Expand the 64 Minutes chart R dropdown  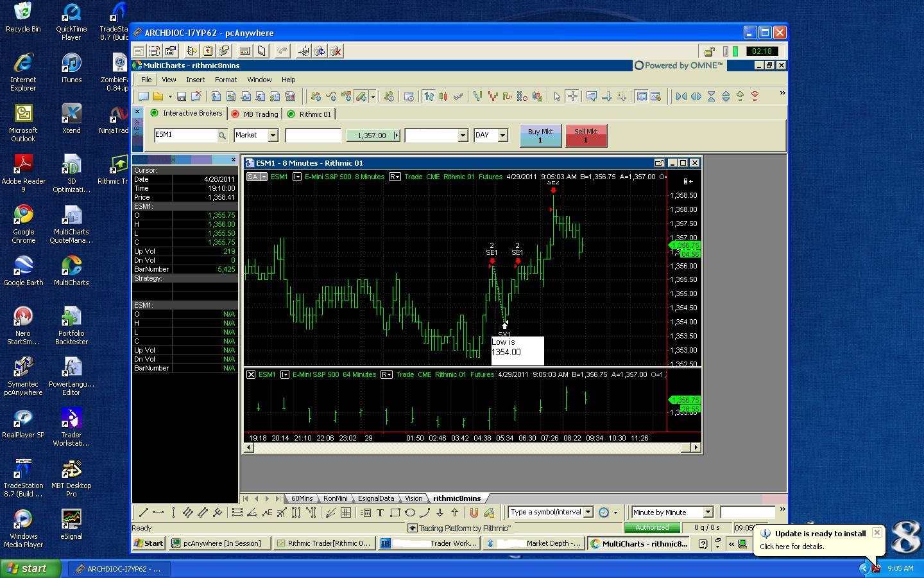pos(386,374)
